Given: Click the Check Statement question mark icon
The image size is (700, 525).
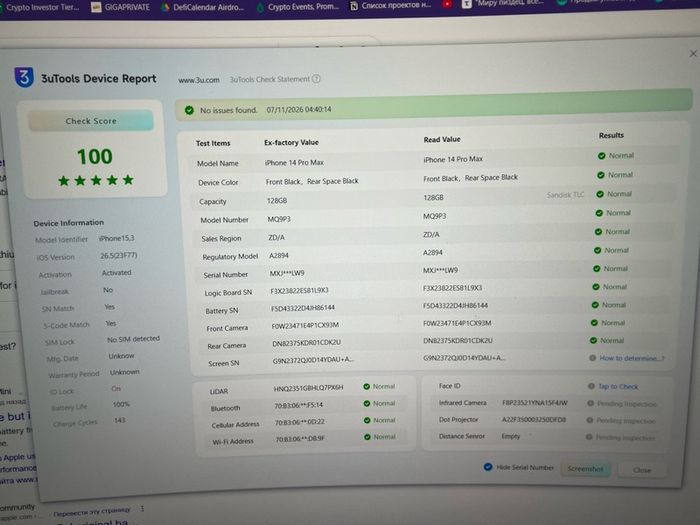Looking at the screenshot, I should pos(316,79).
